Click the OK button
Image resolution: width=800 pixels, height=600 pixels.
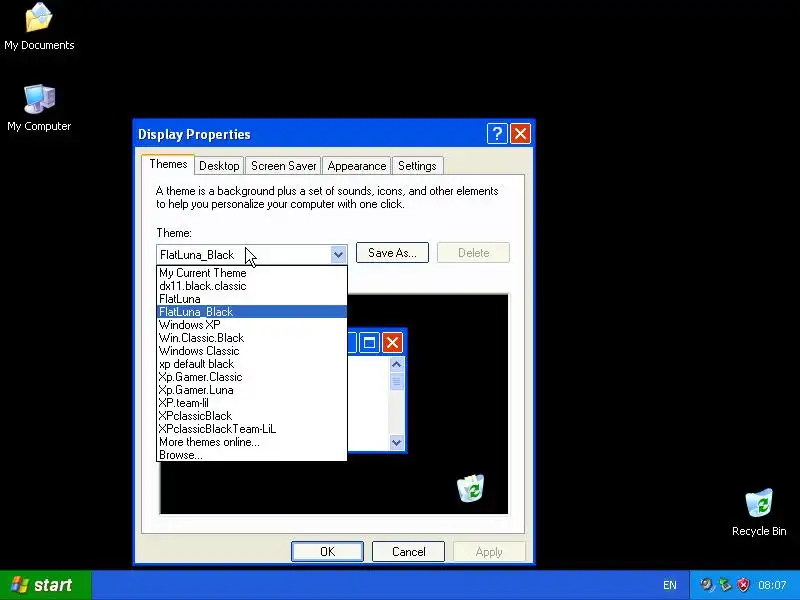pyautogui.click(x=328, y=552)
